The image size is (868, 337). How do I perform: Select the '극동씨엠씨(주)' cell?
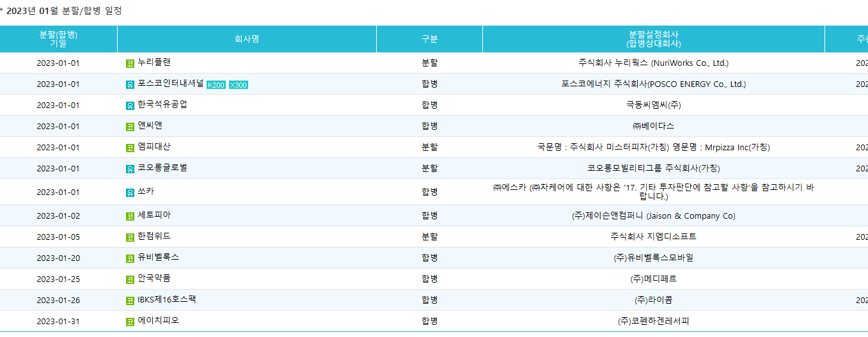pos(654,106)
